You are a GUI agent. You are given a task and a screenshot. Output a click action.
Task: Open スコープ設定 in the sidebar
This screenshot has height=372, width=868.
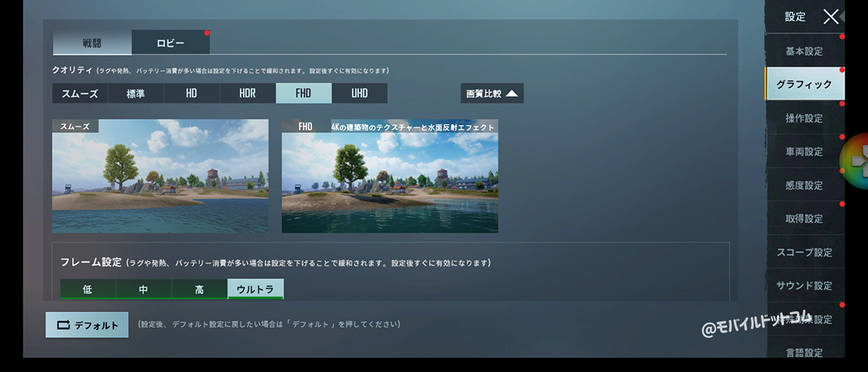click(x=805, y=252)
